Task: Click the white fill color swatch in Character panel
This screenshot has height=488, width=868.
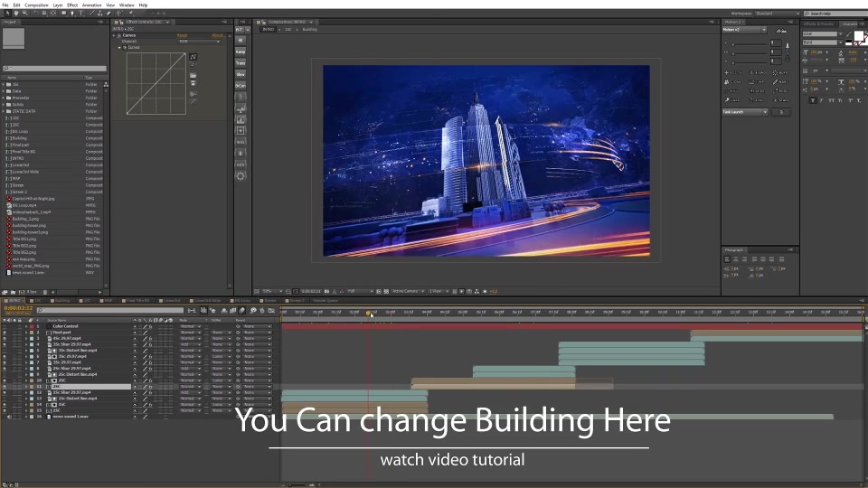Action: 859,37
